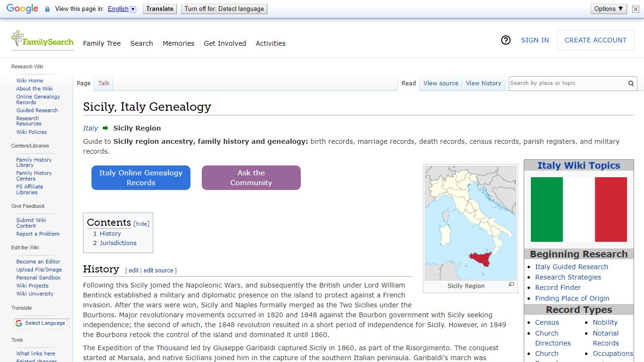Image resolution: width=644 pixels, height=362 pixels.
Task: Click the FamilySearch tree logo
Action: [42, 39]
